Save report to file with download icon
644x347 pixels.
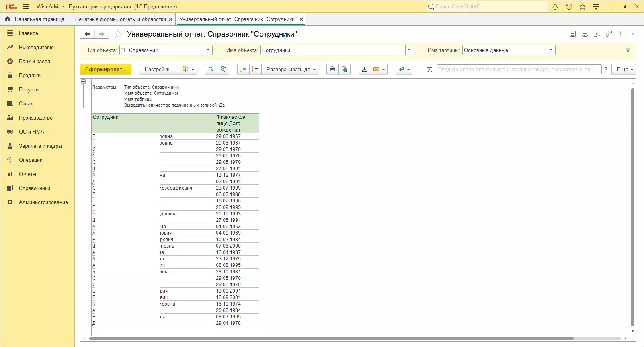[364, 70]
